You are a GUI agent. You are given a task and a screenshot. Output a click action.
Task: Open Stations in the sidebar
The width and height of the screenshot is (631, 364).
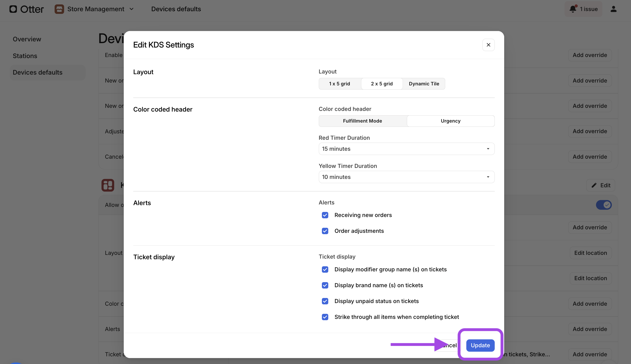coord(25,56)
